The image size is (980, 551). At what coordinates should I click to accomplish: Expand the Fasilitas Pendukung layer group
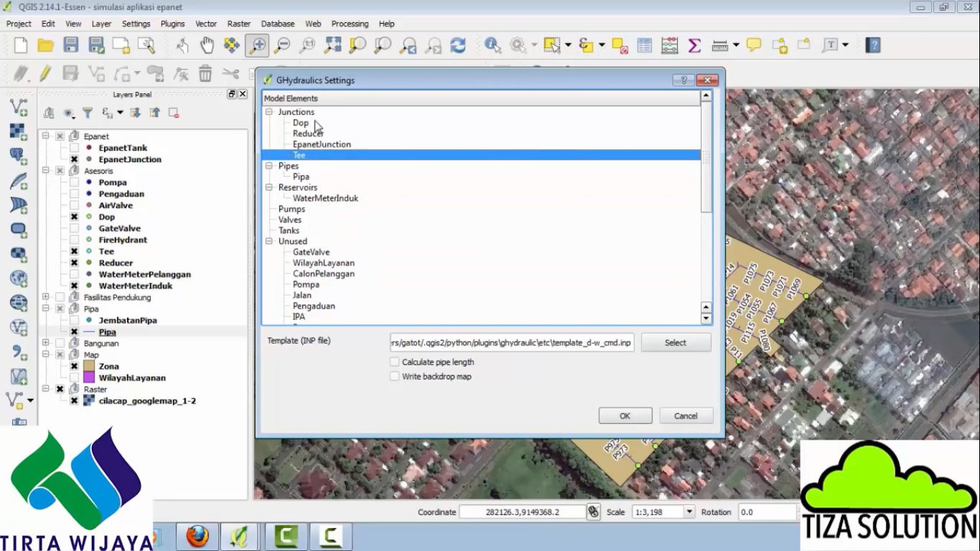point(46,297)
